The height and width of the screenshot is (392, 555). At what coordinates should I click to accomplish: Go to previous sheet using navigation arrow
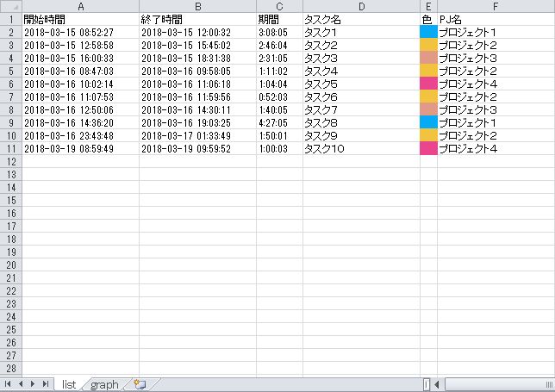(x=21, y=384)
